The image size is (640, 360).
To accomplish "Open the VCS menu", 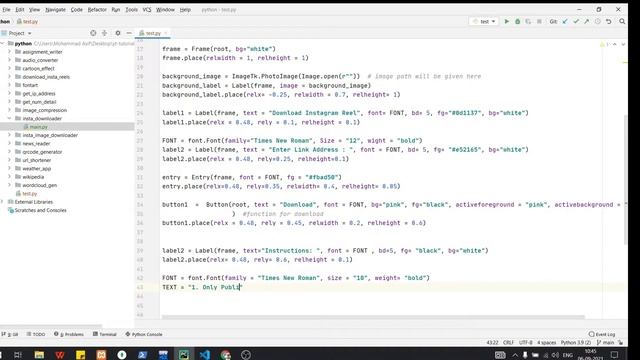I will click(x=147, y=9).
